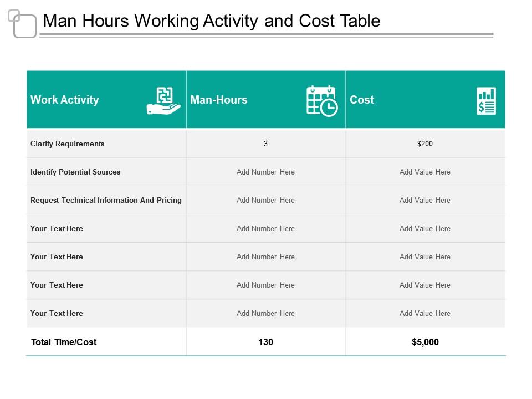Select the calendar-clock icon in Man-Hours header
The image size is (532, 399).
[321, 100]
